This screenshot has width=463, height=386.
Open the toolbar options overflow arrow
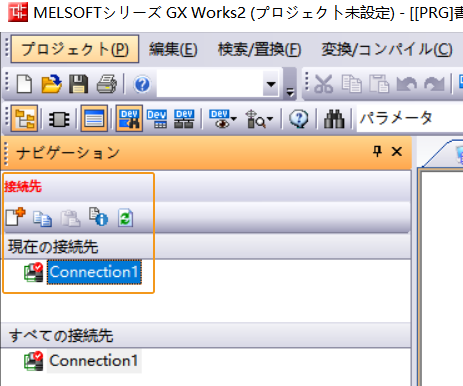290,92
